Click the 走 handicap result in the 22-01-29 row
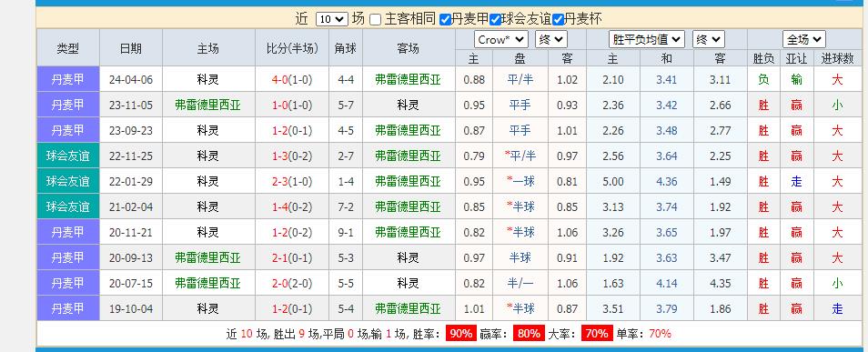 (797, 182)
